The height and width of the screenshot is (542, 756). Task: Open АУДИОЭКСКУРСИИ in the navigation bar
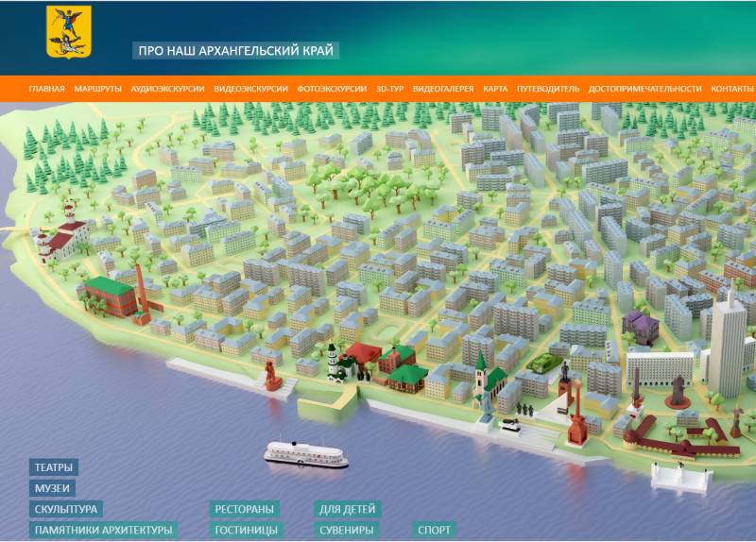click(168, 89)
